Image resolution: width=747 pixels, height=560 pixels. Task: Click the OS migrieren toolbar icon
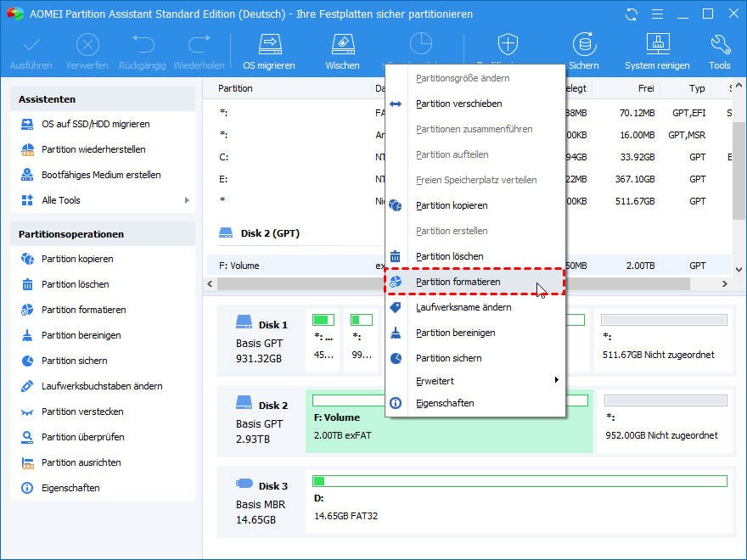click(270, 44)
